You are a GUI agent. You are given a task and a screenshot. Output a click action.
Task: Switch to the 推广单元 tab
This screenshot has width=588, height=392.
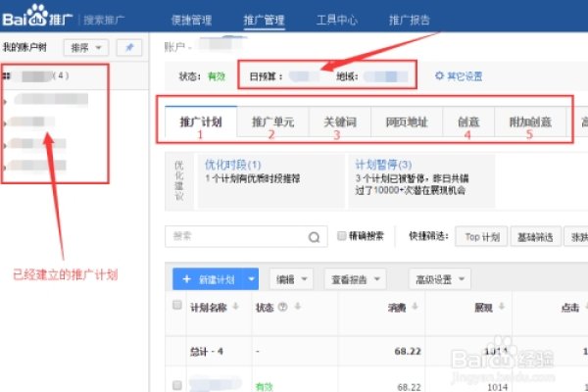(x=272, y=122)
